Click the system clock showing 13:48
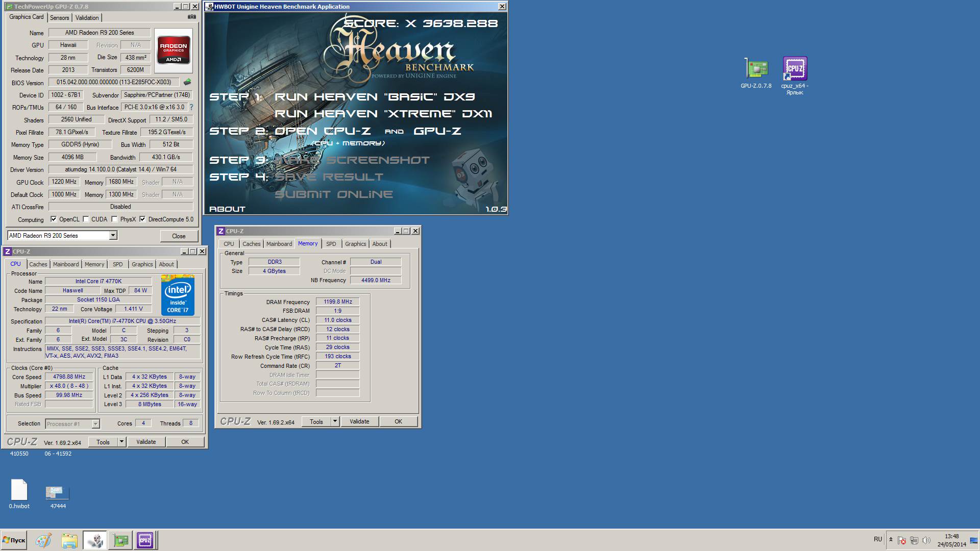The image size is (980, 551). coord(951,536)
